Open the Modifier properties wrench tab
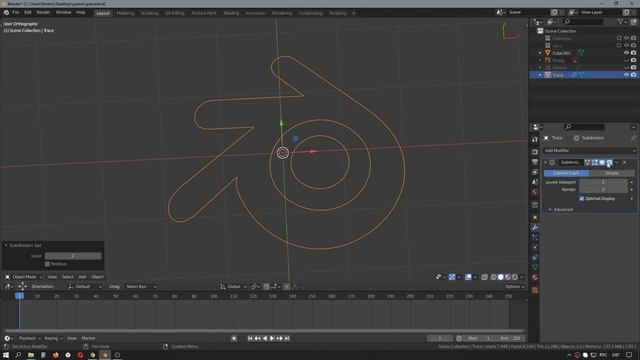Image resolution: width=640 pixels, height=360 pixels. coord(535,227)
